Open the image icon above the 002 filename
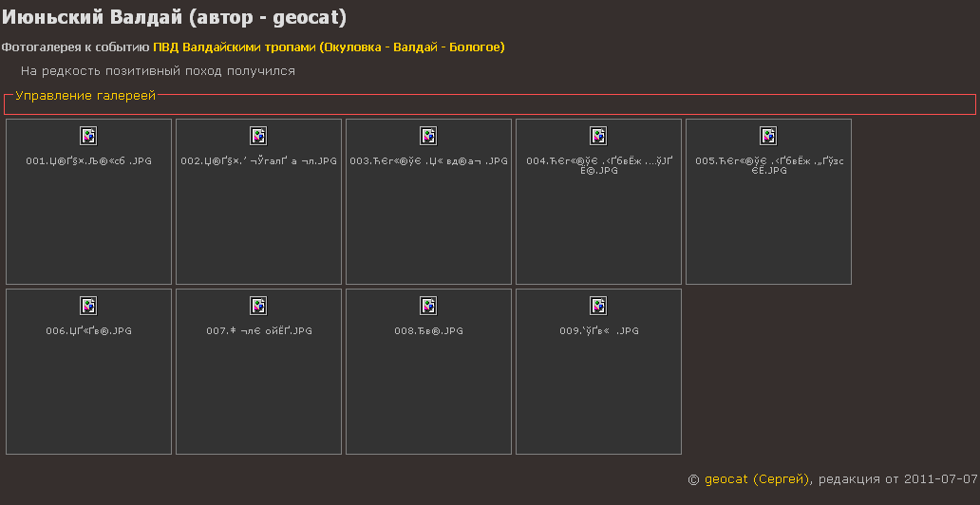The image size is (980, 505). pos(258,136)
